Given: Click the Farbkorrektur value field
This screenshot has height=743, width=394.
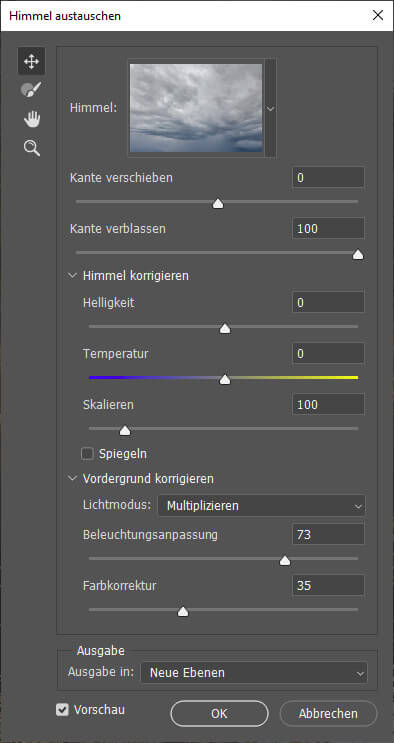Looking at the screenshot, I should point(328,585).
